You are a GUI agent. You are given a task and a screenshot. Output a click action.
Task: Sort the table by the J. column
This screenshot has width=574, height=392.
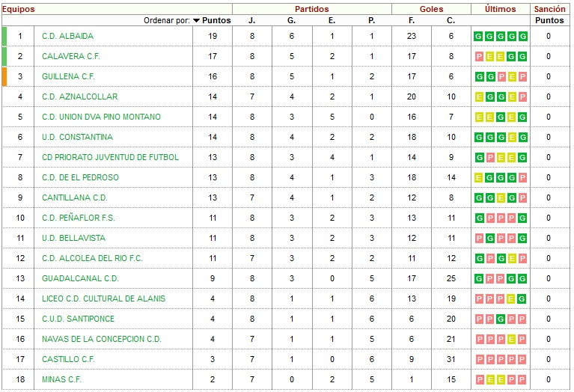[252, 20]
